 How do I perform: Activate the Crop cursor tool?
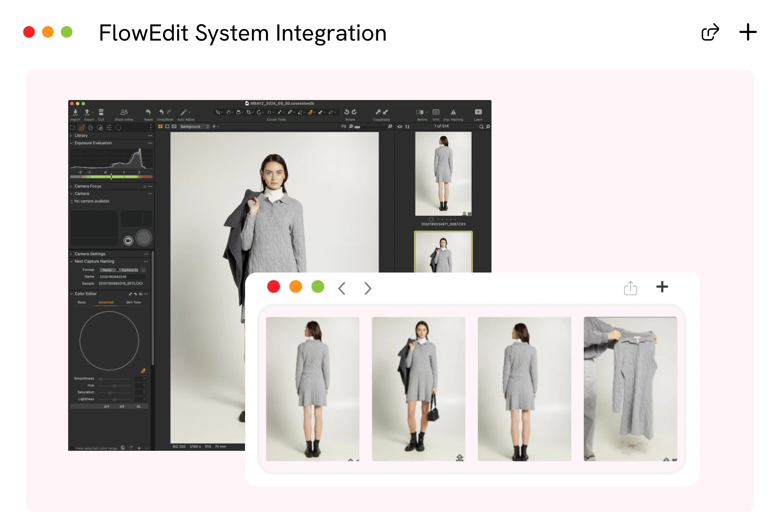[x=249, y=112]
